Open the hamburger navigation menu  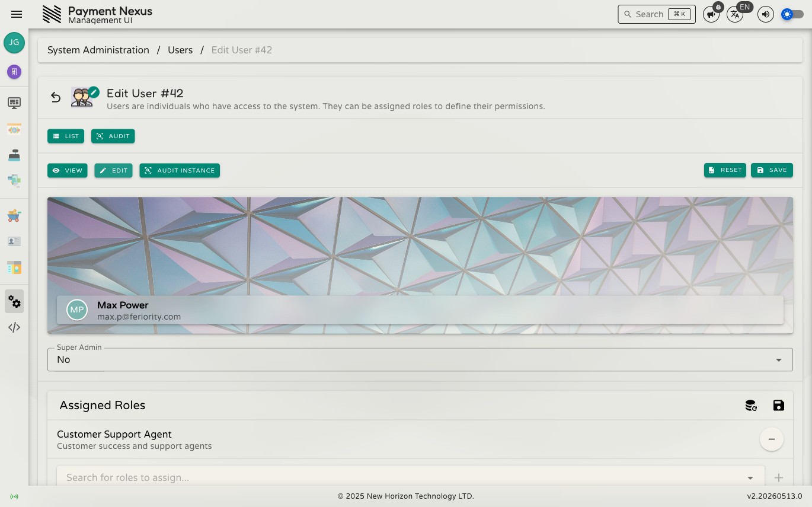[17, 14]
